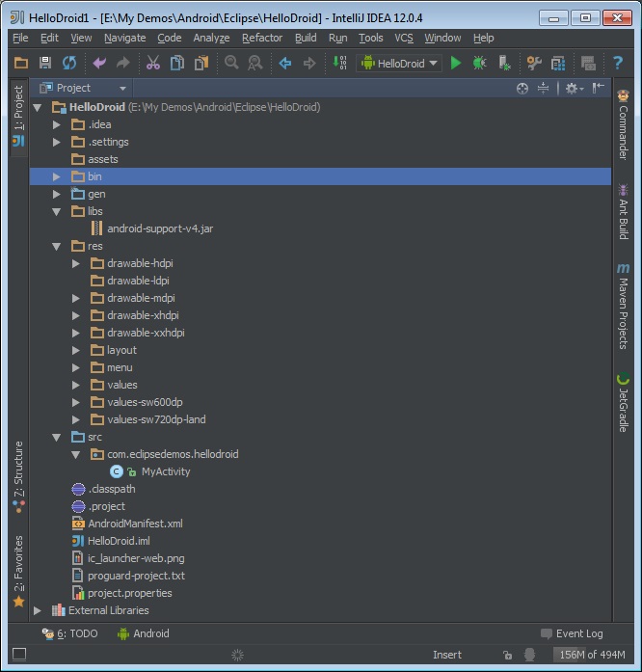Open the JetGradle side tab
The height and width of the screenshot is (672, 642).
pos(623,403)
